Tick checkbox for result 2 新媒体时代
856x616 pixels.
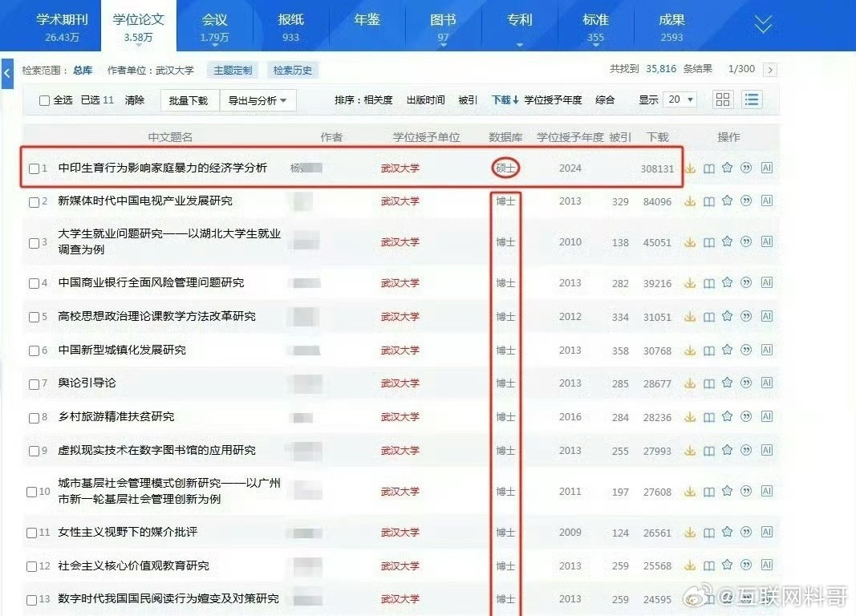[34, 202]
